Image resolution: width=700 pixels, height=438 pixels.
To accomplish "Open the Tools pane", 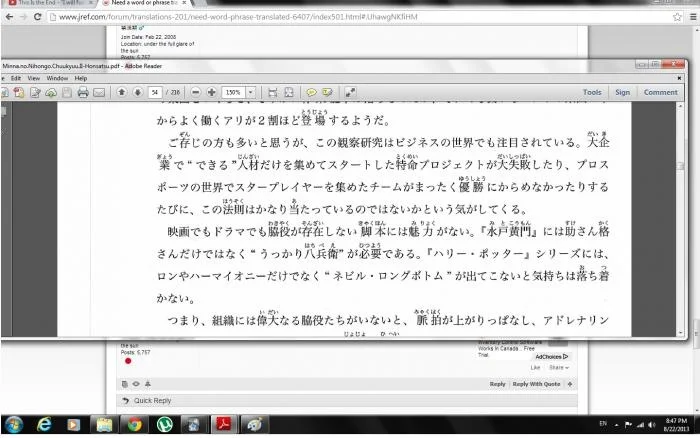I will tap(592, 92).
